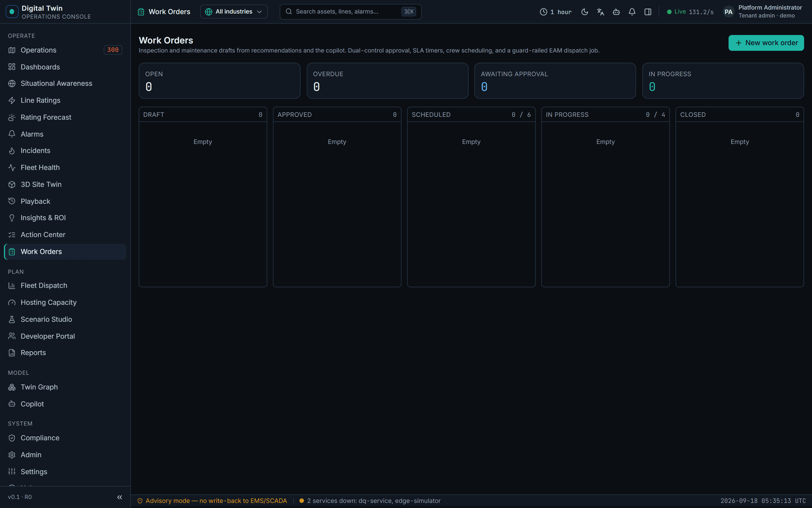812x508 pixels.
Task: Open the 1 hour time range selector
Action: point(556,12)
